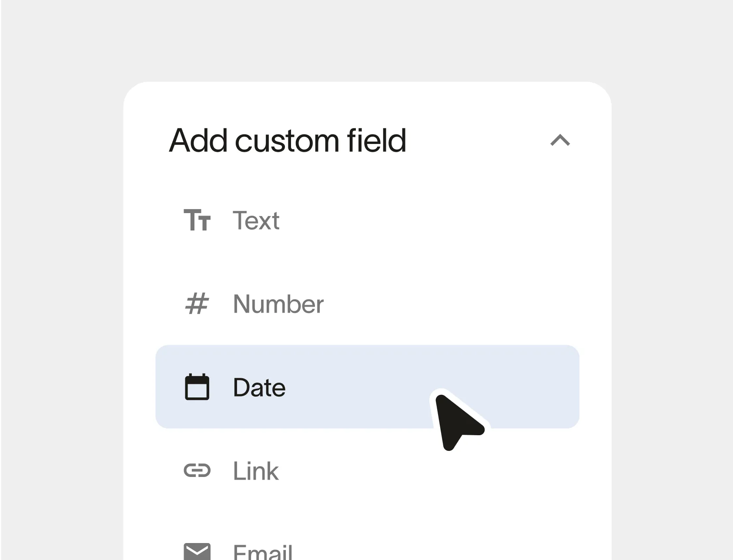Screen dimensions: 733x560
Task: Click space between heading and chevron
Action: (x=479, y=141)
